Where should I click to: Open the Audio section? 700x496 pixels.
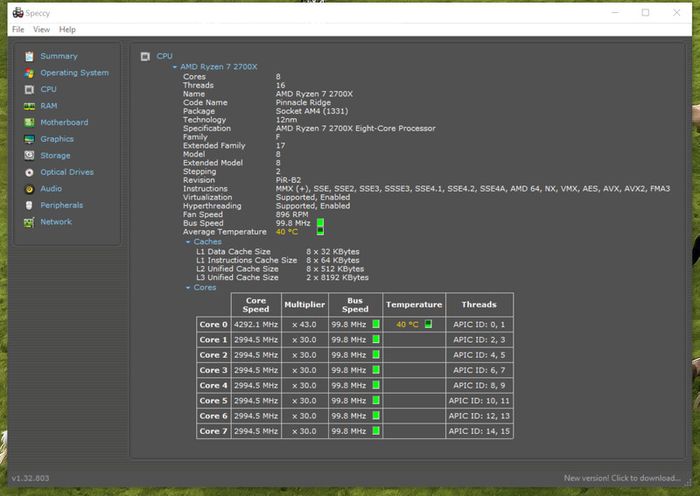[51, 189]
